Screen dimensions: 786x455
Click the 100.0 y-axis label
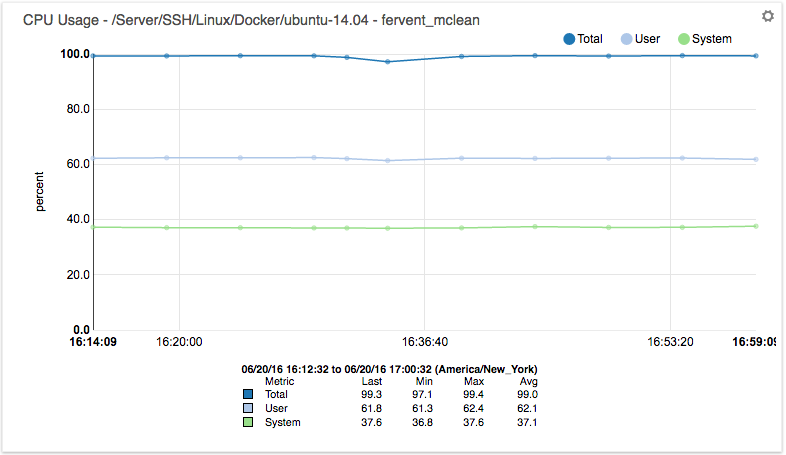point(75,54)
